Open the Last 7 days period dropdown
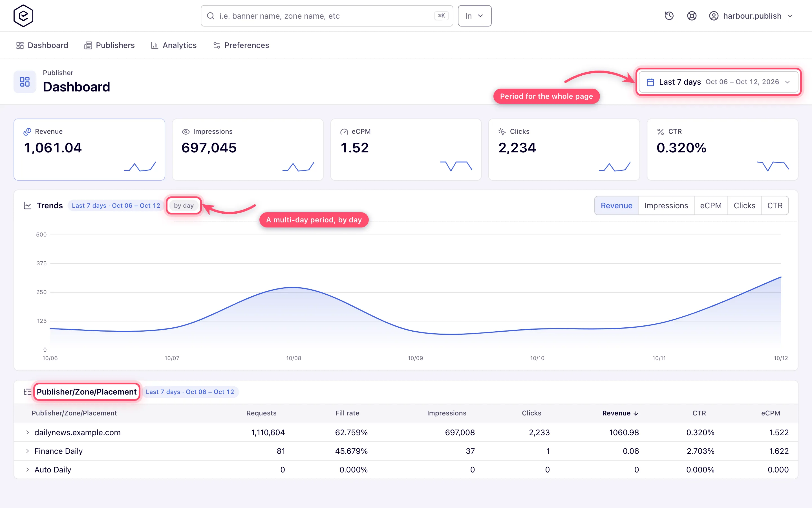This screenshot has height=508, width=812. (718, 82)
